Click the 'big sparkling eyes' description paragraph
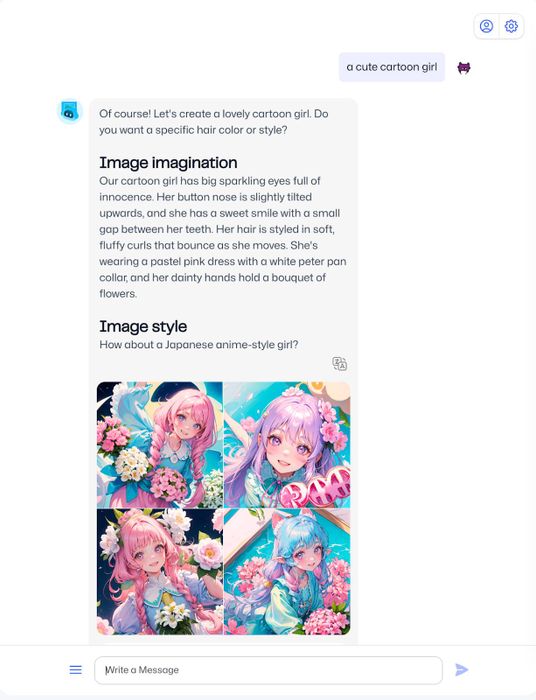The height and width of the screenshot is (700, 536). click(x=223, y=237)
